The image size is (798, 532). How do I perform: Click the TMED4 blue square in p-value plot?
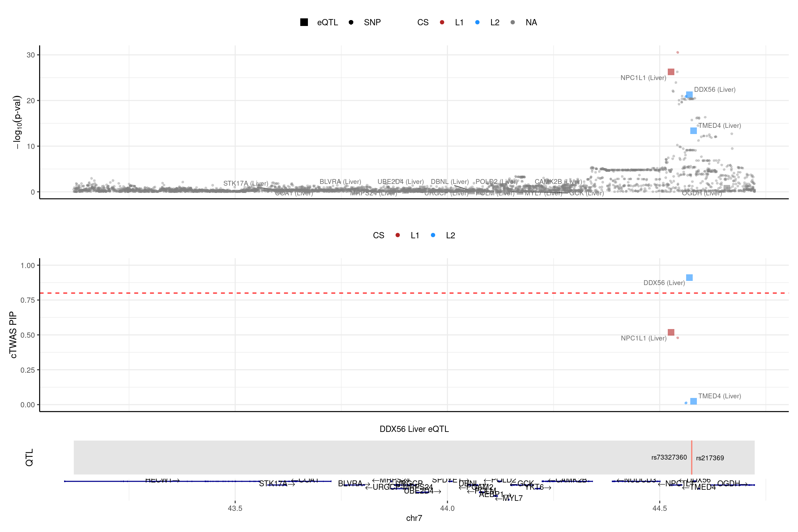pyautogui.click(x=693, y=131)
